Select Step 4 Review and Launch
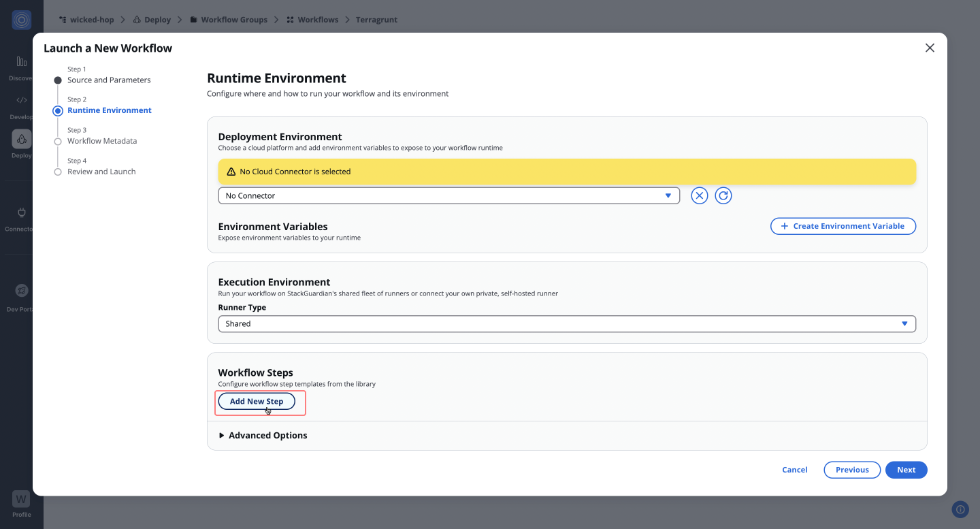 click(101, 172)
